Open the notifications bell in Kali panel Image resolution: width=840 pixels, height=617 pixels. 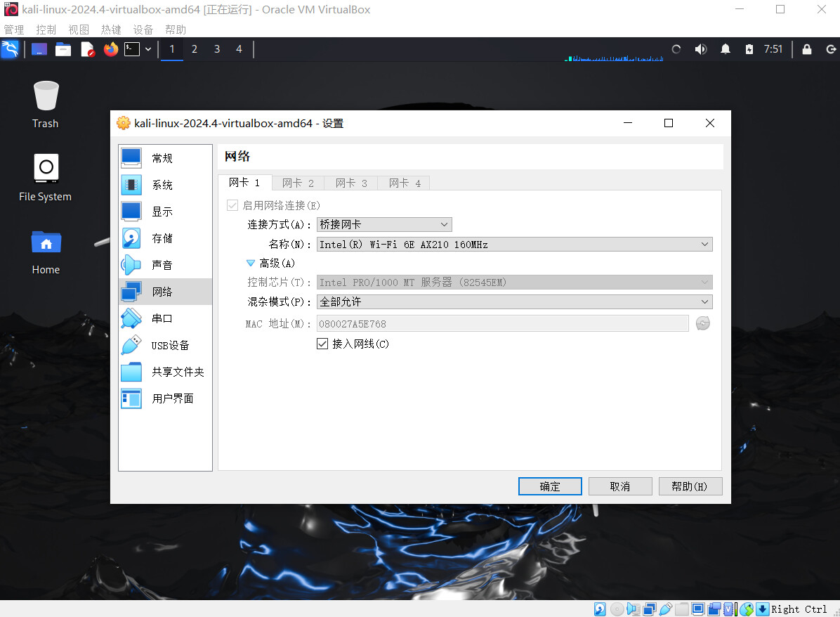pyautogui.click(x=726, y=49)
